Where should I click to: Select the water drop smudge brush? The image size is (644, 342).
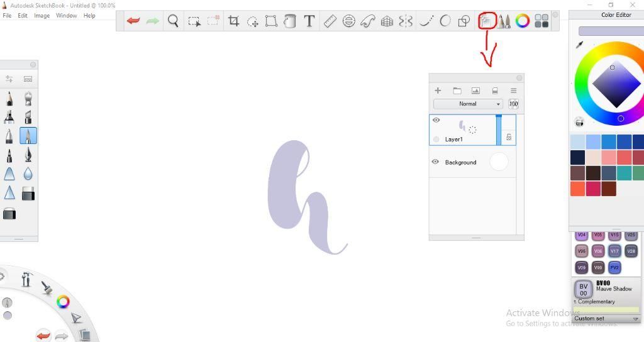click(28, 174)
